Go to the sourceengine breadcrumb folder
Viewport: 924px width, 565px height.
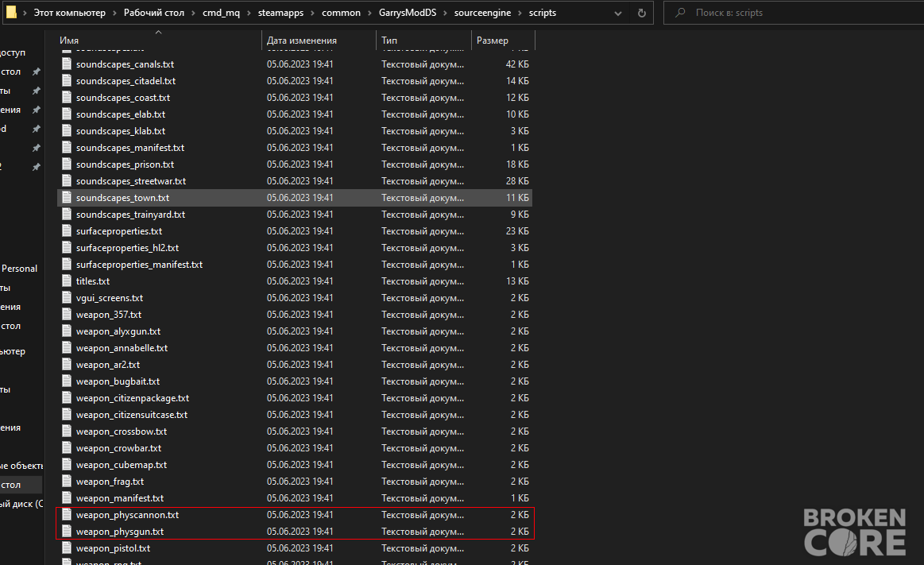482,13
